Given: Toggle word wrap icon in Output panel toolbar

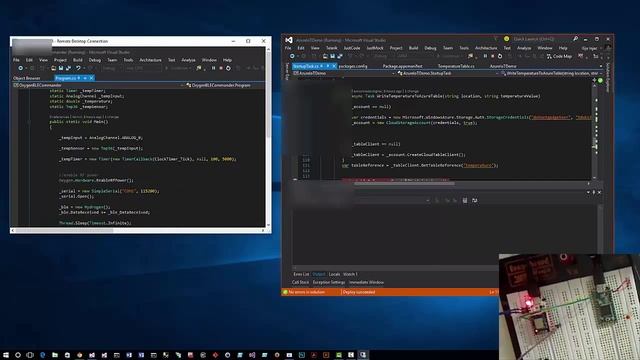Looking at the screenshot, I should point(474,200).
